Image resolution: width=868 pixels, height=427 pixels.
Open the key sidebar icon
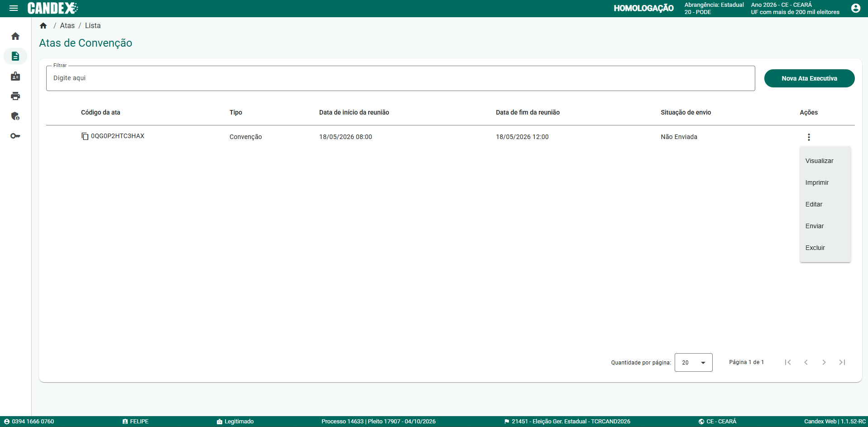[x=15, y=136]
